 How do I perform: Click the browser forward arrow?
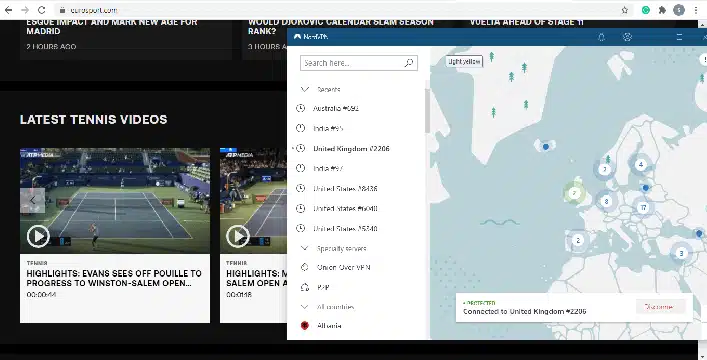point(25,10)
